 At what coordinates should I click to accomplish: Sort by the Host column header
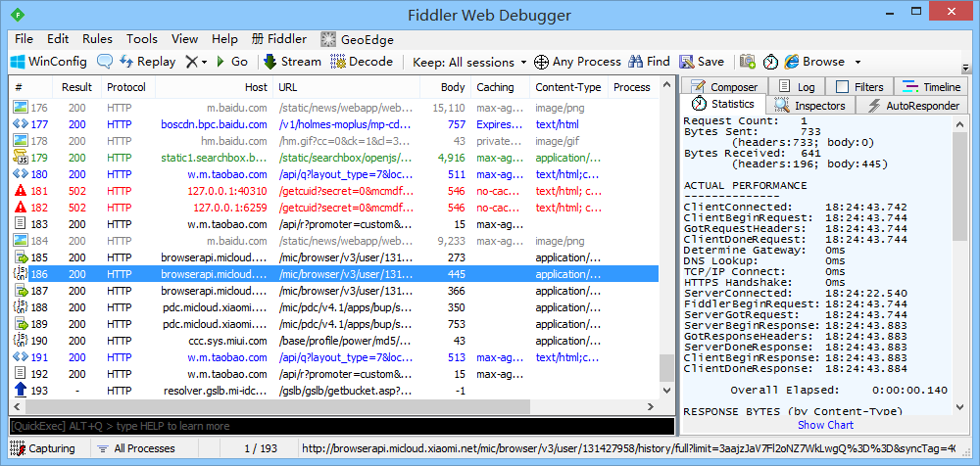pos(214,87)
